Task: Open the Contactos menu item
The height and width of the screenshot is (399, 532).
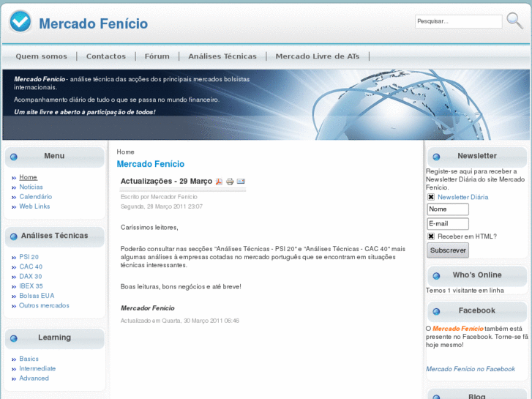Action: [106, 56]
